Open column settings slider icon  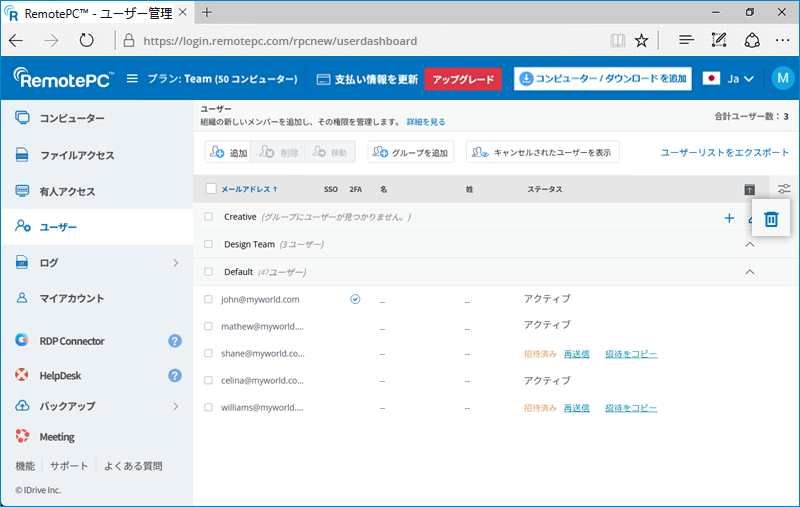point(784,189)
